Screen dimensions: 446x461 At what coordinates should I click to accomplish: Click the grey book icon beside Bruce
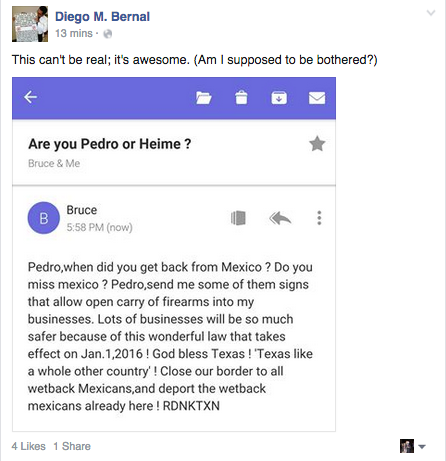[238, 218]
